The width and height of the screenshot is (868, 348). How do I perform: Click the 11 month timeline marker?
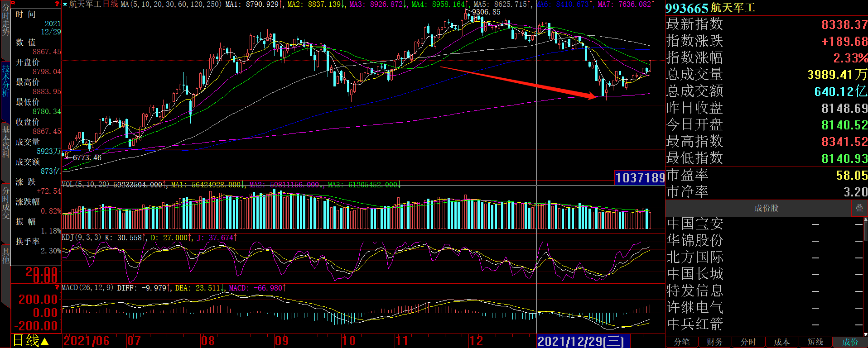click(x=402, y=341)
